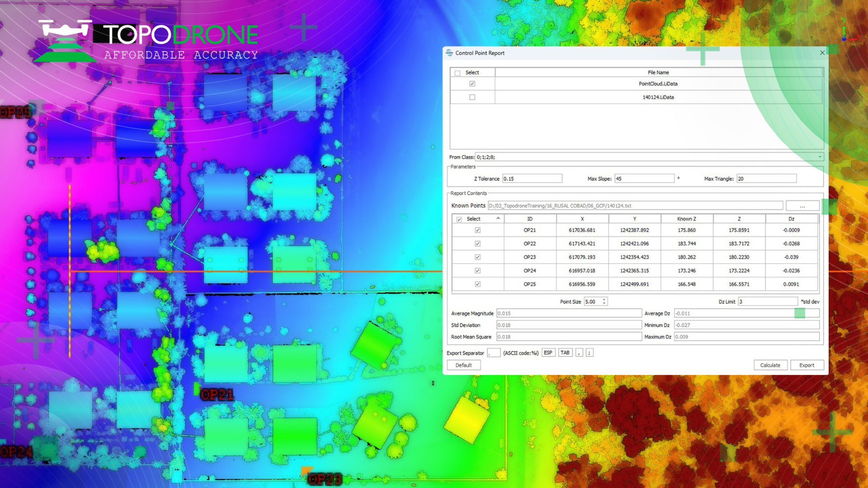Uncheck the PointCloud.LiData file checkbox
Image resolution: width=868 pixels, height=488 pixels.
[472, 84]
